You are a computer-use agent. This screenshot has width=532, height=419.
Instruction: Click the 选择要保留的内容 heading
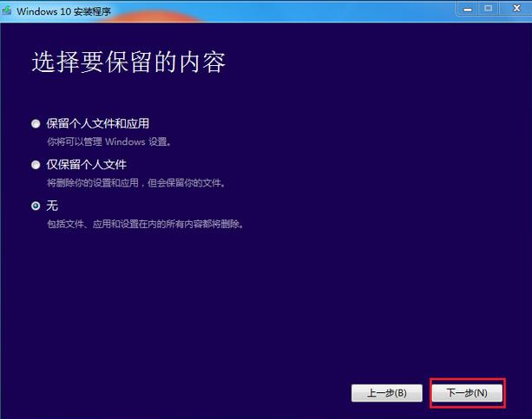pos(128,62)
